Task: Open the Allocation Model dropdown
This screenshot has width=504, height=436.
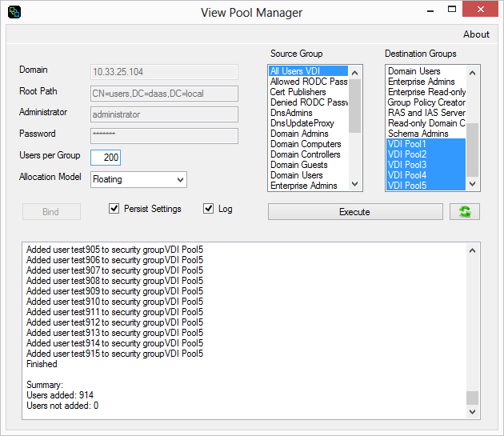Action: [x=138, y=179]
